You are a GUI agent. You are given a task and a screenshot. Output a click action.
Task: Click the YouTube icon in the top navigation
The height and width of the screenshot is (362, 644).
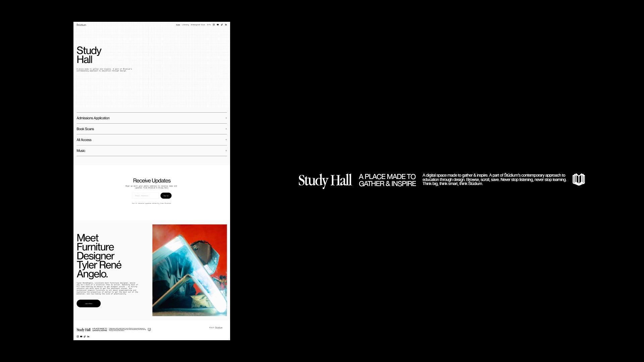point(218,25)
